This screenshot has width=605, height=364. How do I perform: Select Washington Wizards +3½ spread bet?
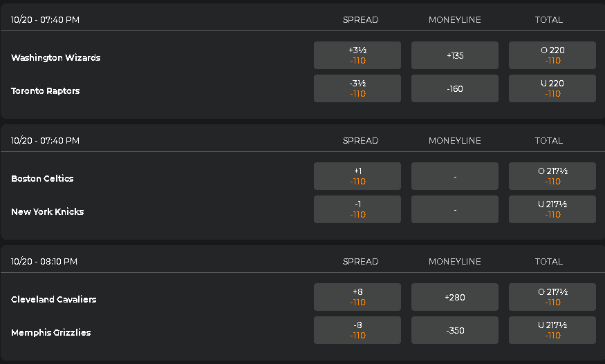coord(357,55)
